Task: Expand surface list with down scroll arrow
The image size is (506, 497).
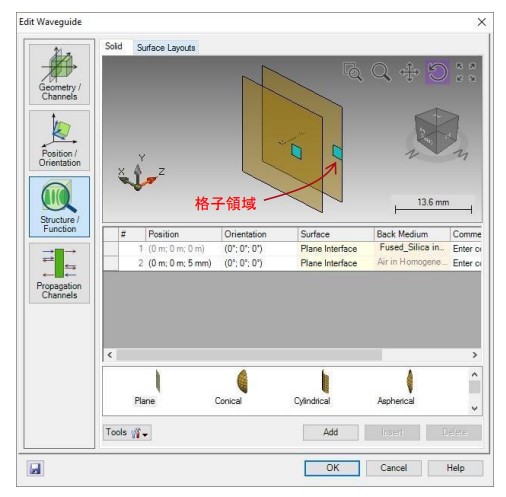Action: point(475,408)
